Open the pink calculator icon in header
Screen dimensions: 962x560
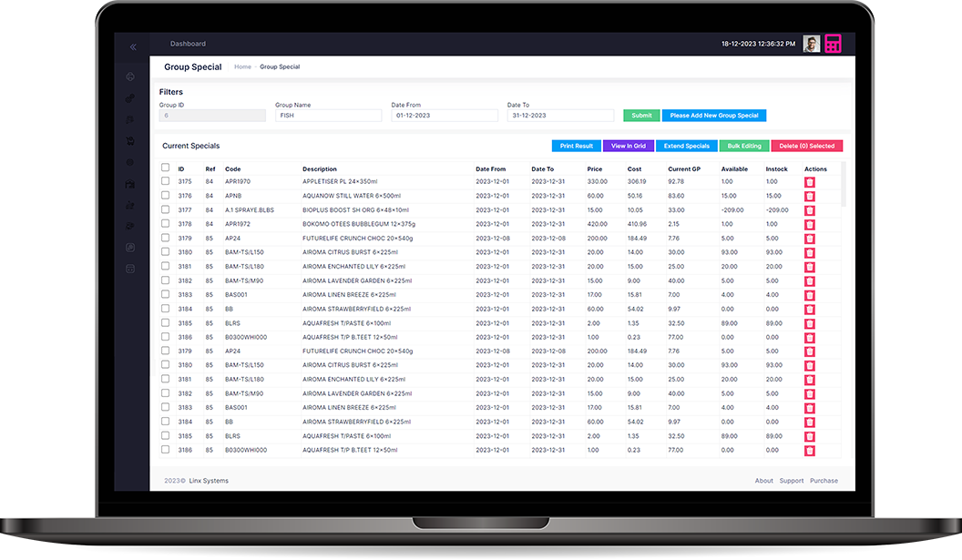tap(833, 44)
